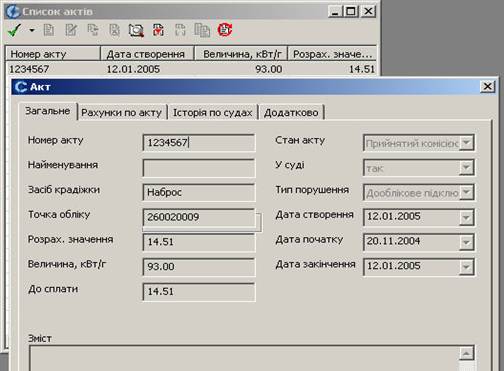Expand the Стан акту dropdown
504x371 pixels.
tap(466, 143)
